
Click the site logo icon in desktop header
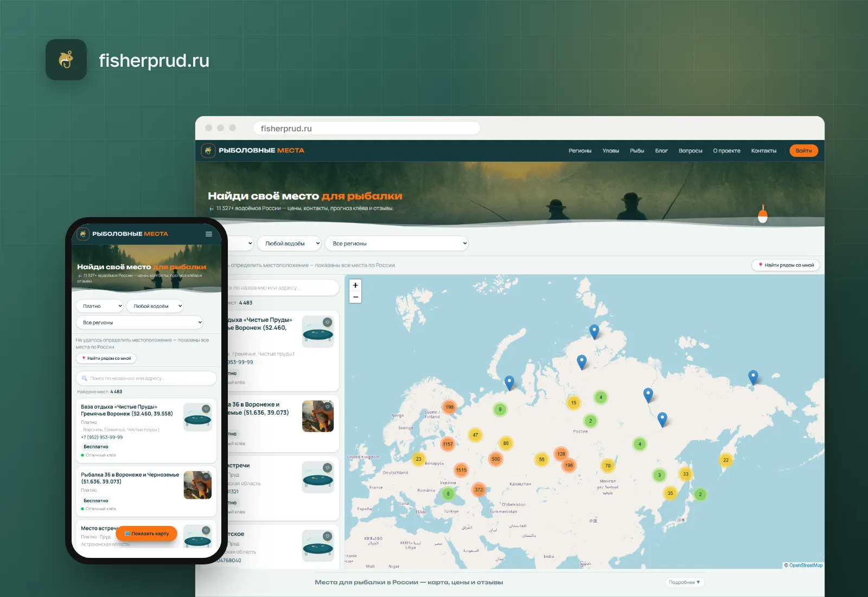[x=208, y=150]
